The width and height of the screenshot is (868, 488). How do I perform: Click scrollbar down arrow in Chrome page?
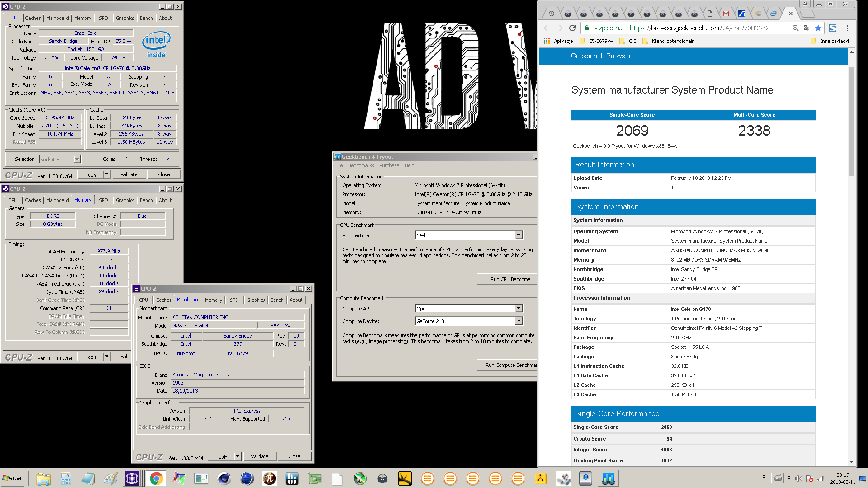(852, 462)
